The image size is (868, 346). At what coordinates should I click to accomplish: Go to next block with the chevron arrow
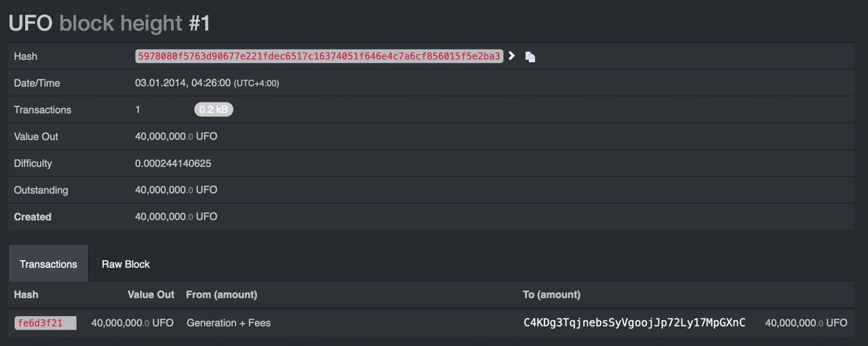pos(511,56)
